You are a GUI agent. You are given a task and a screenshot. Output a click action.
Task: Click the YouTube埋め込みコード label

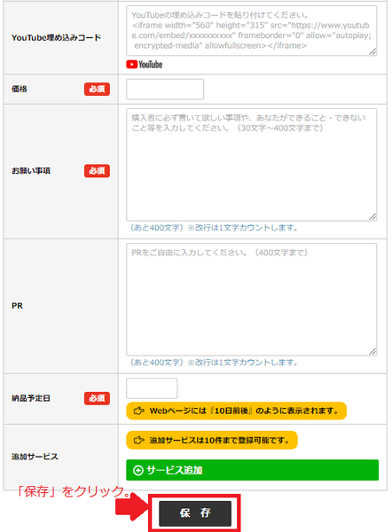[x=57, y=37]
